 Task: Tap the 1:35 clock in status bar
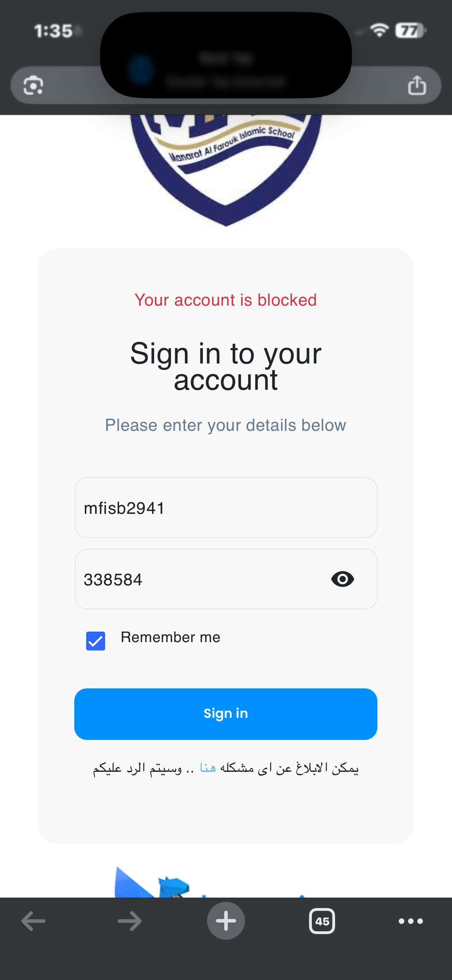coord(53,31)
